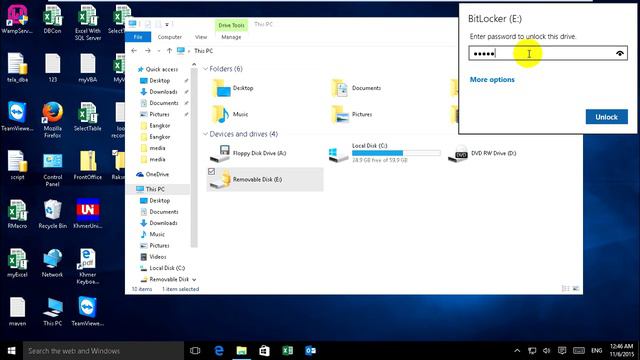The height and width of the screenshot is (360, 640).
Task: Open the volume icon in system tray
Action: [547, 351]
